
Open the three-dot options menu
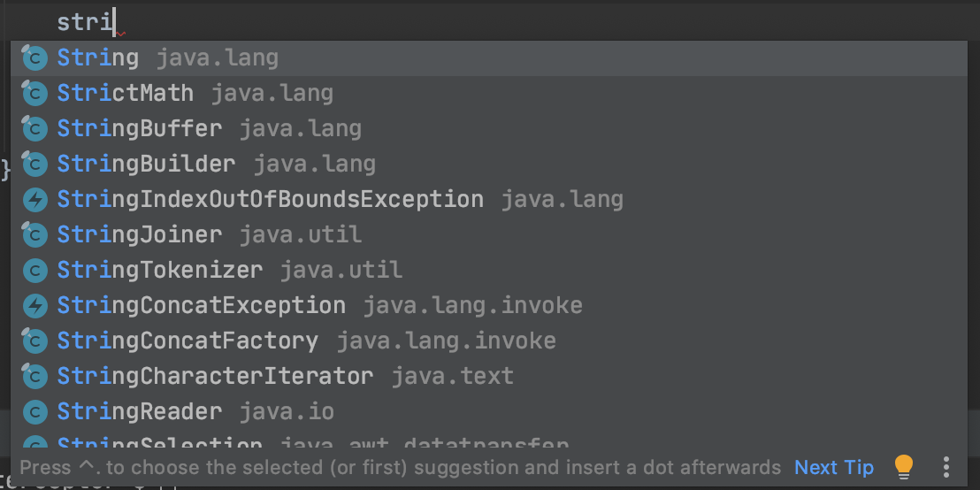(946, 467)
